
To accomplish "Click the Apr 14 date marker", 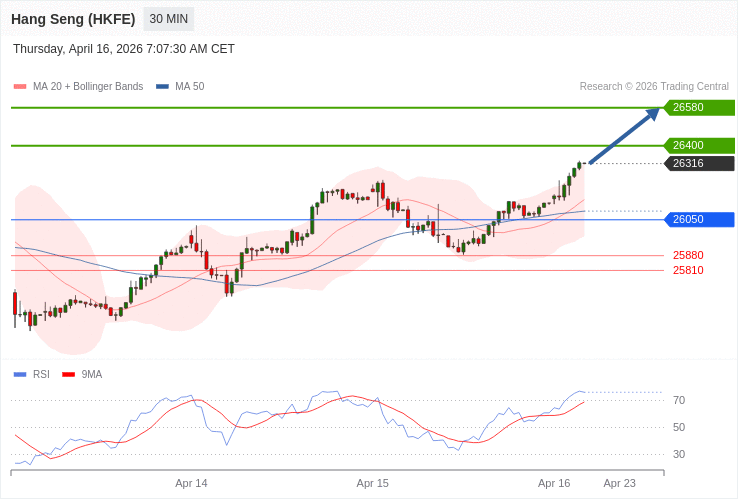I will point(191,483).
